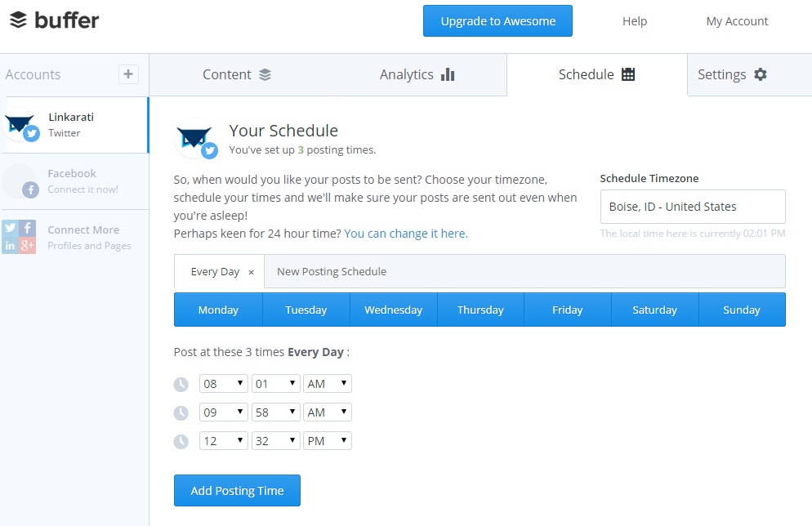Click the clock icon beside 08:01 AM

point(181,384)
